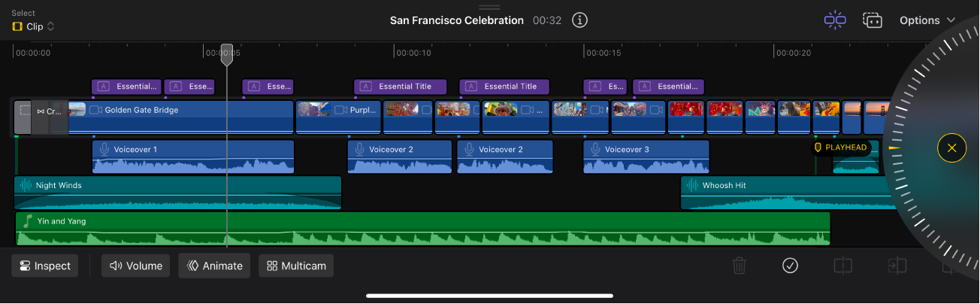Click the trash delete icon
Screen dimensions: 980x304
pos(740,266)
